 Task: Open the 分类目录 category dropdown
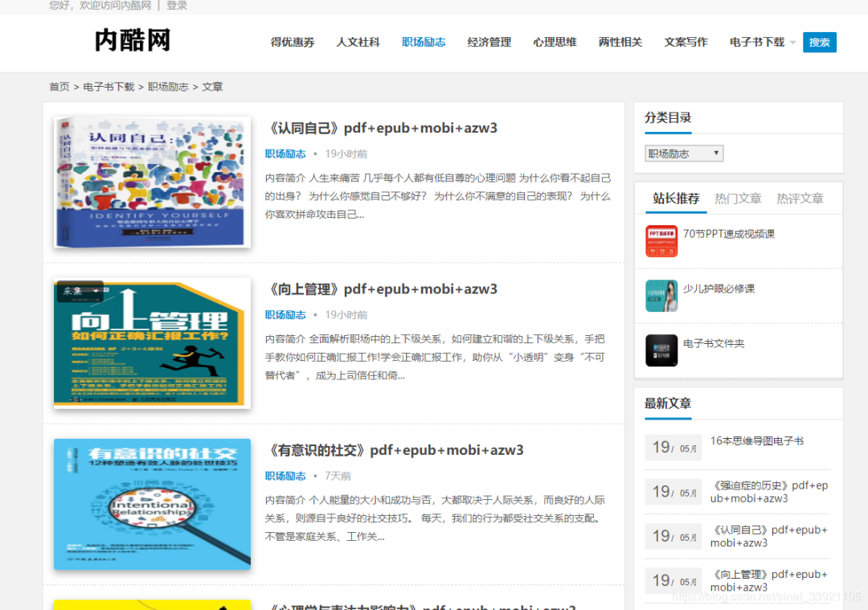684,154
